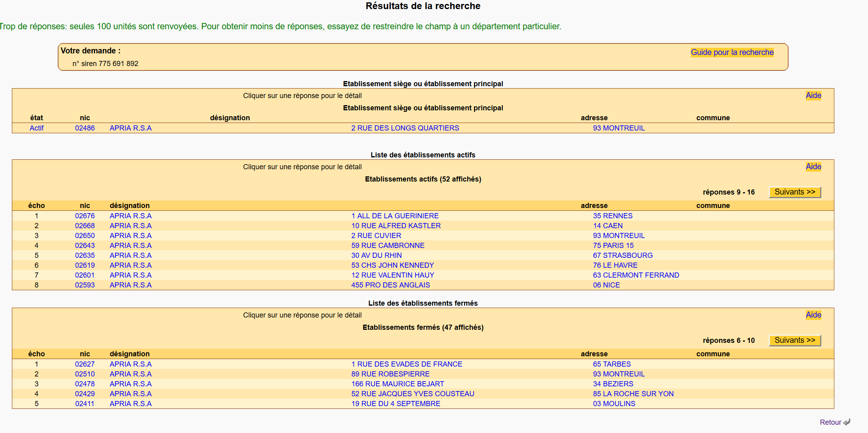
Task: Select commune 76 LE HAVRE
Action: 615,265
